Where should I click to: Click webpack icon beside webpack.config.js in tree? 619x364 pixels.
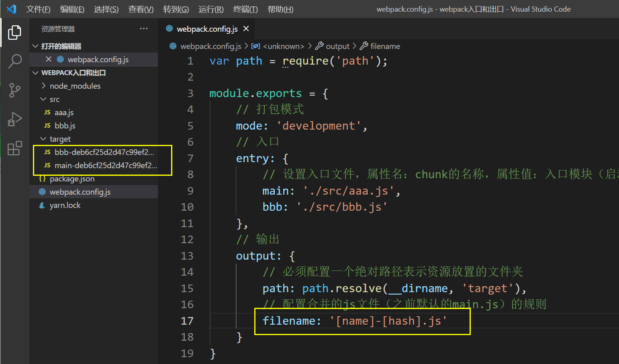42,192
